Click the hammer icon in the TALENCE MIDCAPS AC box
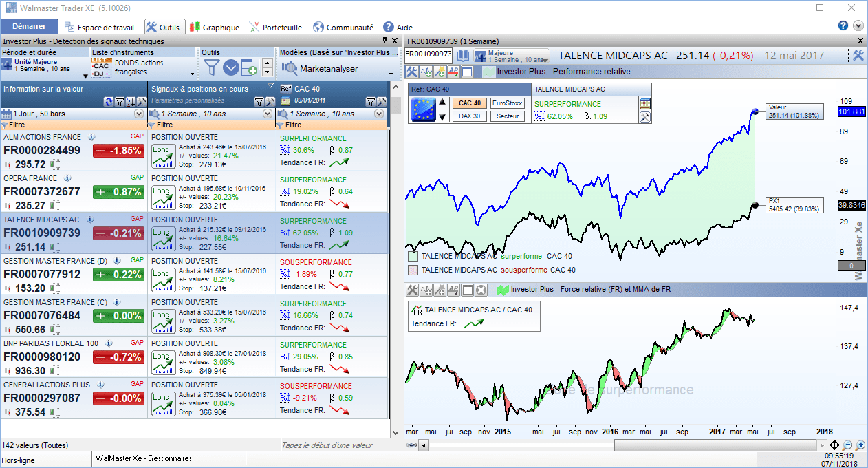The height and width of the screenshot is (468, 868). [644, 117]
